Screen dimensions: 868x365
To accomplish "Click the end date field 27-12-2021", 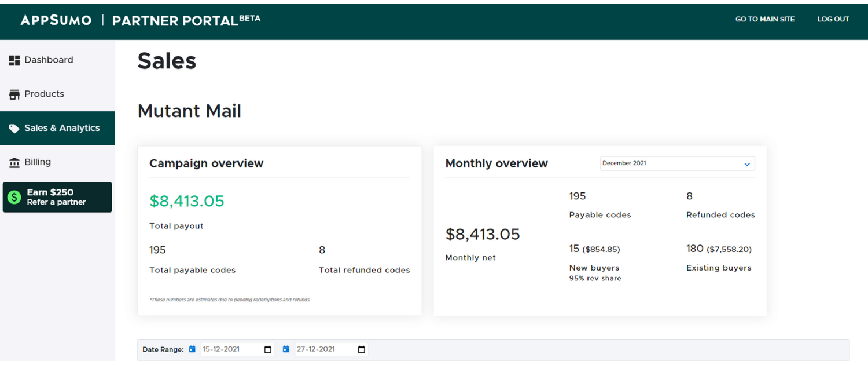I will (x=330, y=349).
